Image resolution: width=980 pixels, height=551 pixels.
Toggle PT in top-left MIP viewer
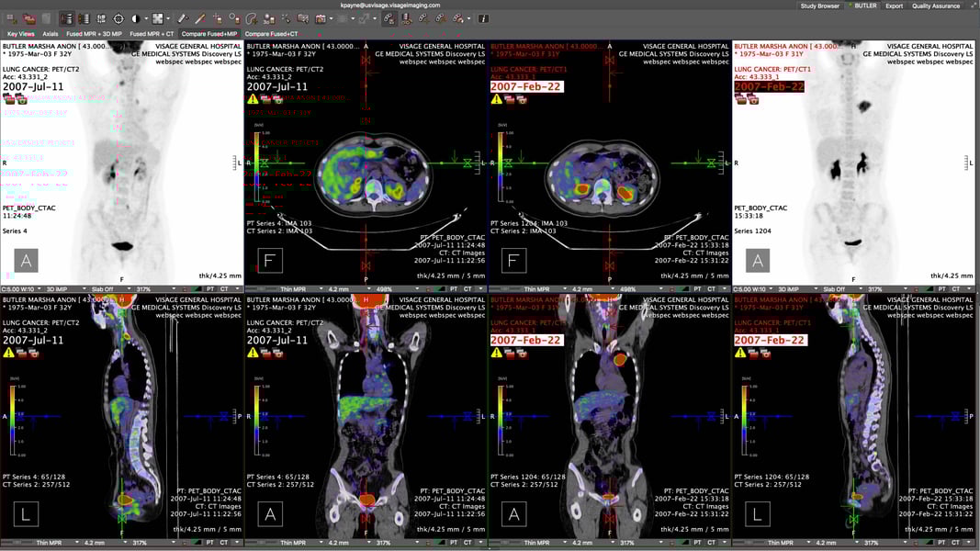pos(210,288)
